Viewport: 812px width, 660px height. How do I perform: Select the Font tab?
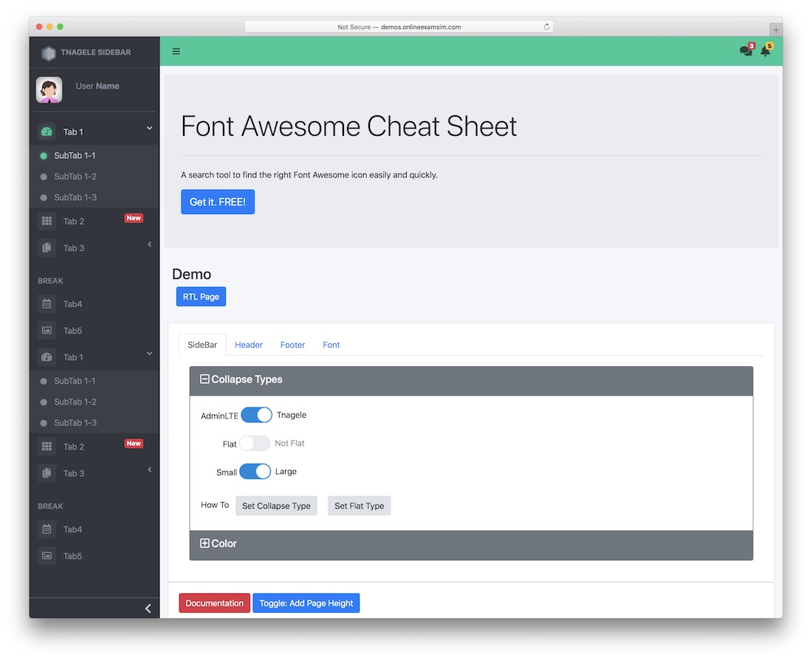click(x=331, y=345)
